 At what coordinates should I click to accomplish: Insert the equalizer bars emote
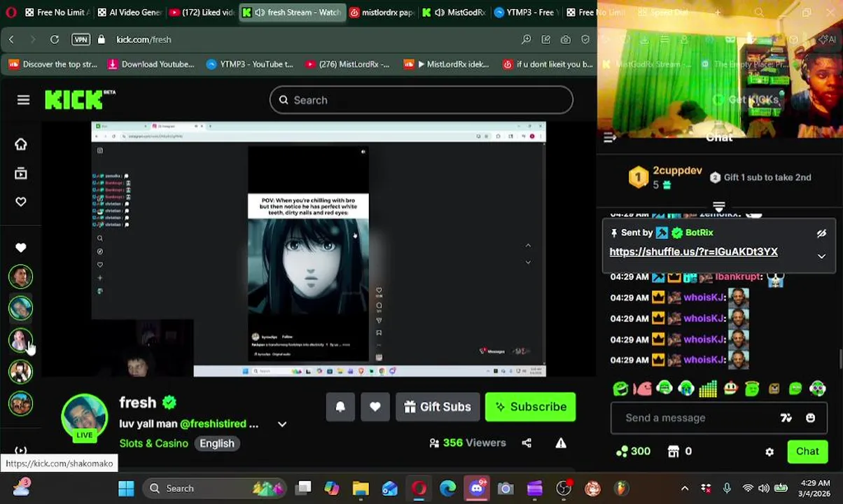tap(708, 388)
